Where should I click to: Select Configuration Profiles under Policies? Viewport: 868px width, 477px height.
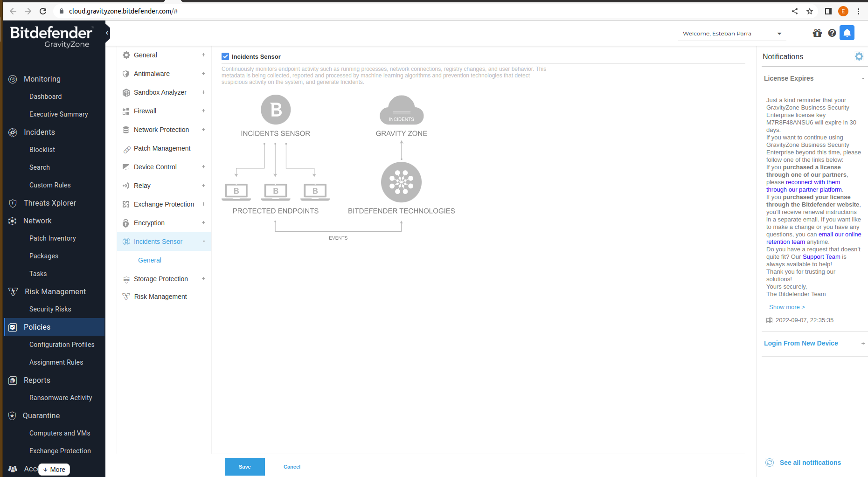(x=62, y=345)
